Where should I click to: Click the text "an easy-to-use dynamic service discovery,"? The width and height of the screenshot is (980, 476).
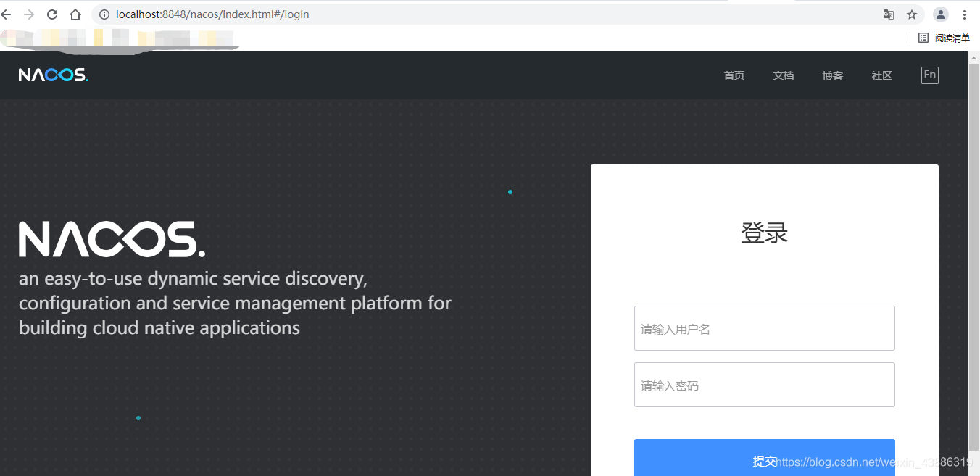(194, 279)
